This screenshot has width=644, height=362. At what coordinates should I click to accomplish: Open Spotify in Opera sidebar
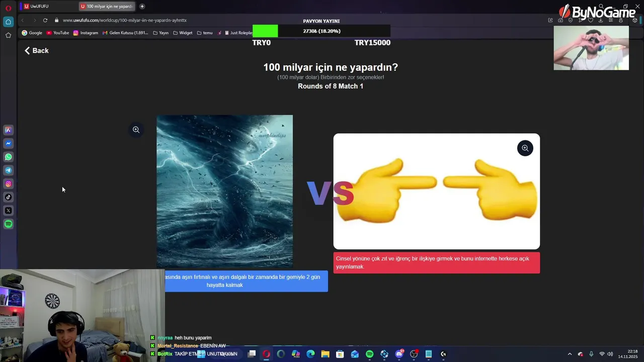8,224
